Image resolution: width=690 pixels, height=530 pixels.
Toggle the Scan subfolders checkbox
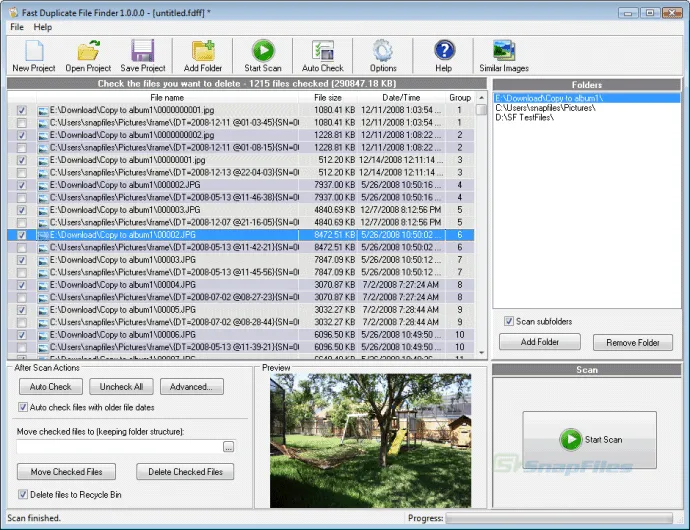click(509, 321)
